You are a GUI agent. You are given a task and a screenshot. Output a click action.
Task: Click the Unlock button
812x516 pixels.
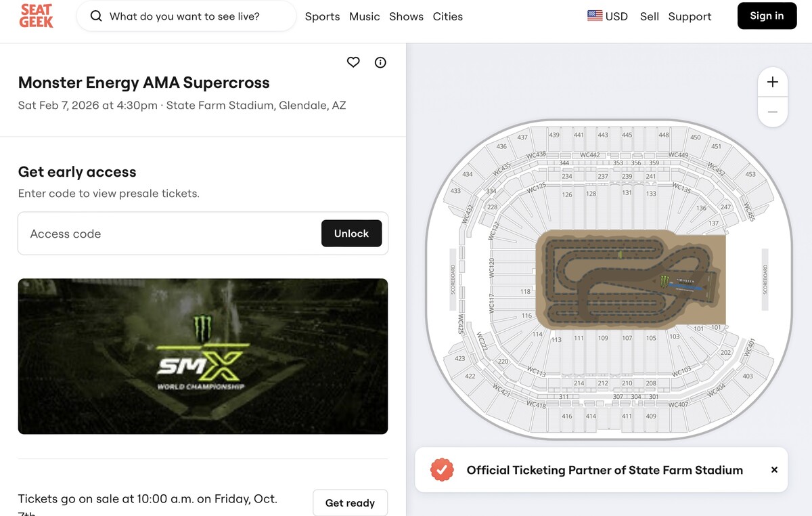pos(351,234)
